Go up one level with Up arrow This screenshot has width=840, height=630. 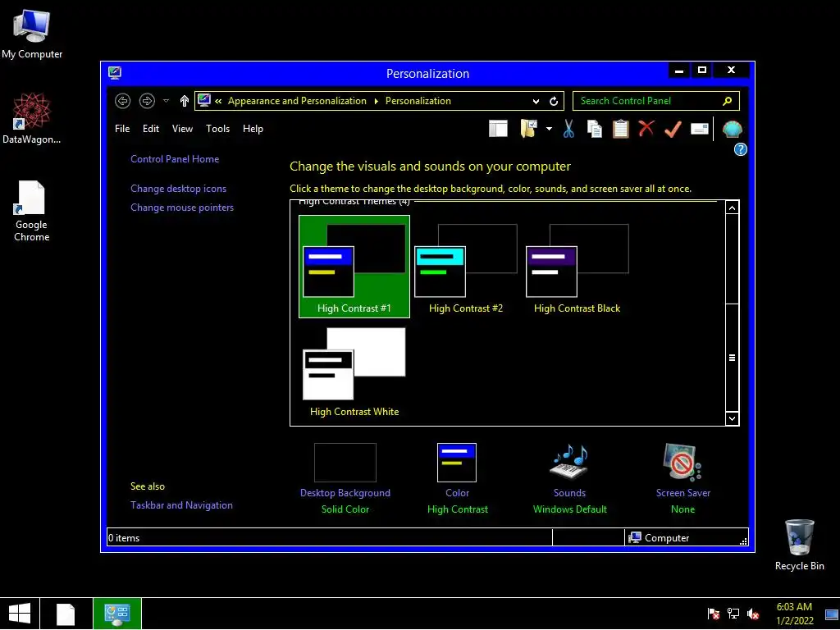click(185, 101)
